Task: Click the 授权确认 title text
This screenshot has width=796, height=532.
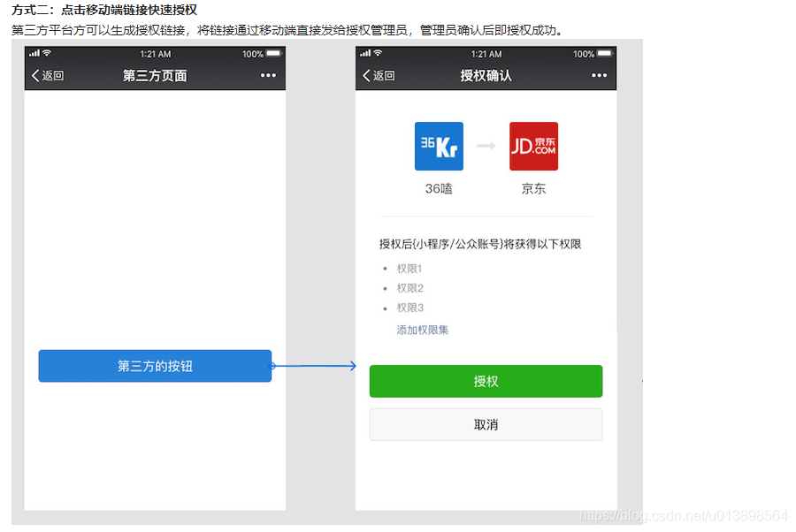Action: click(x=486, y=76)
